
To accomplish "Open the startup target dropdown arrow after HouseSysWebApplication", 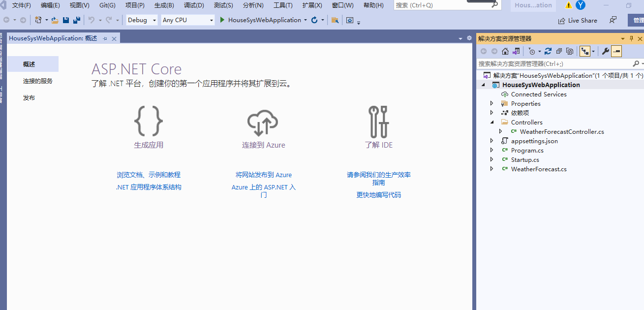I will click(x=306, y=20).
